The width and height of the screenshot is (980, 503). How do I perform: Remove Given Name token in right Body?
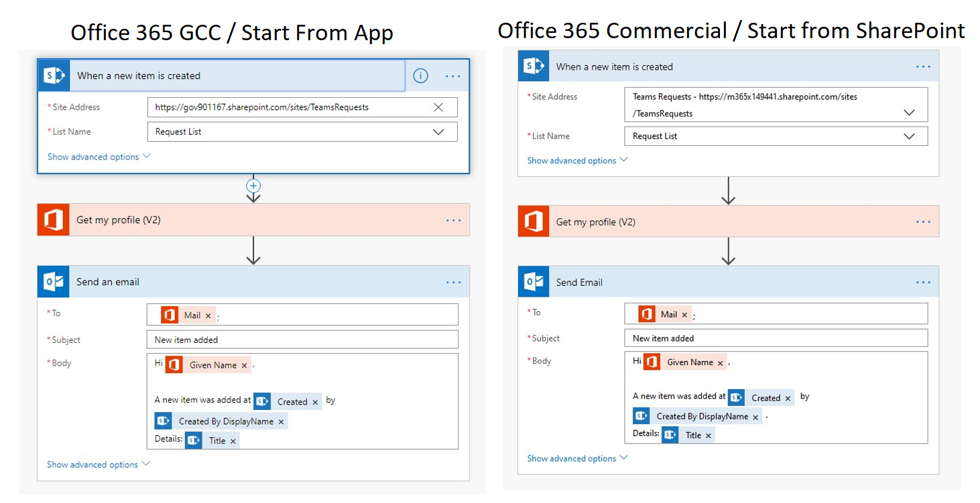pyautogui.click(x=721, y=363)
